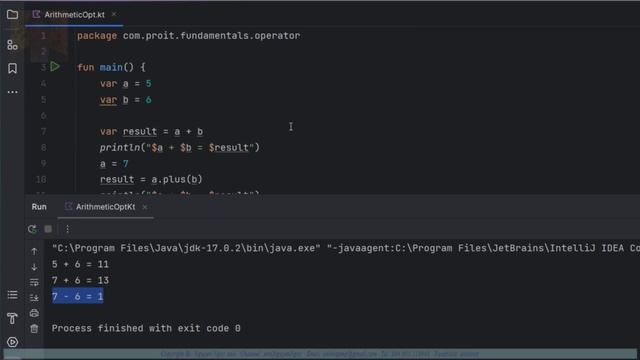Click the package declaration line
The width and height of the screenshot is (640, 360).
coord(189,36)
